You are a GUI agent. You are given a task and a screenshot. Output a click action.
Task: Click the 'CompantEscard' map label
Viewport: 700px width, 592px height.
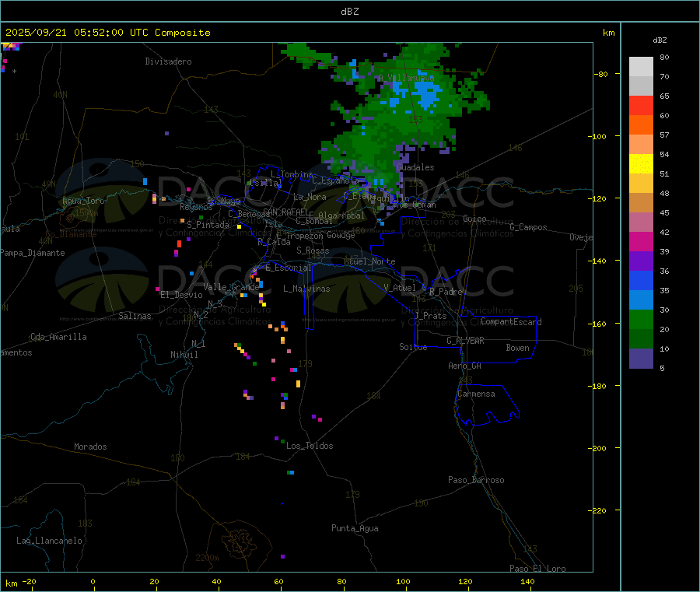click(x=511, y=321)
